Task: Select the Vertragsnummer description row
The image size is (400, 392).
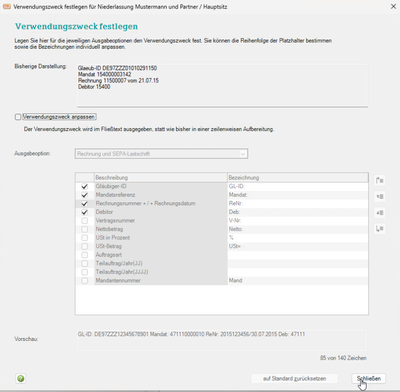Action: point(161,221)
